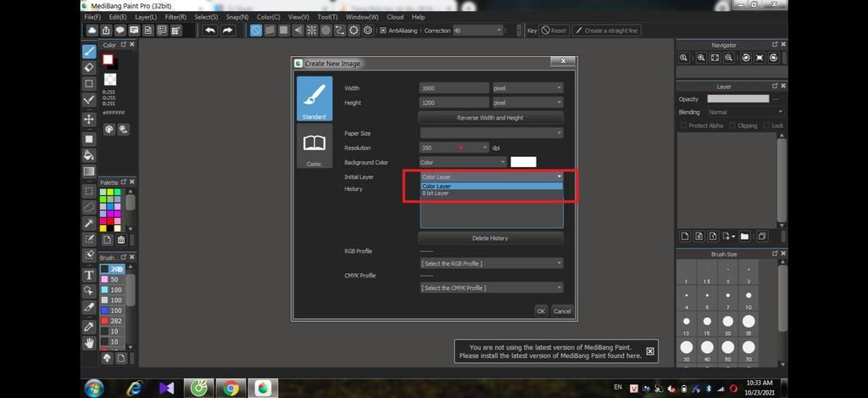
Task: Click Create a straight line button
Action: [x=607, y=31]
